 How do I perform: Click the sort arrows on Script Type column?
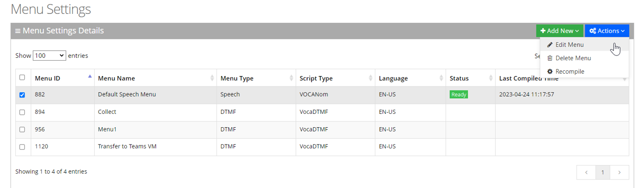pyautogui.click(x=371, y=78)
